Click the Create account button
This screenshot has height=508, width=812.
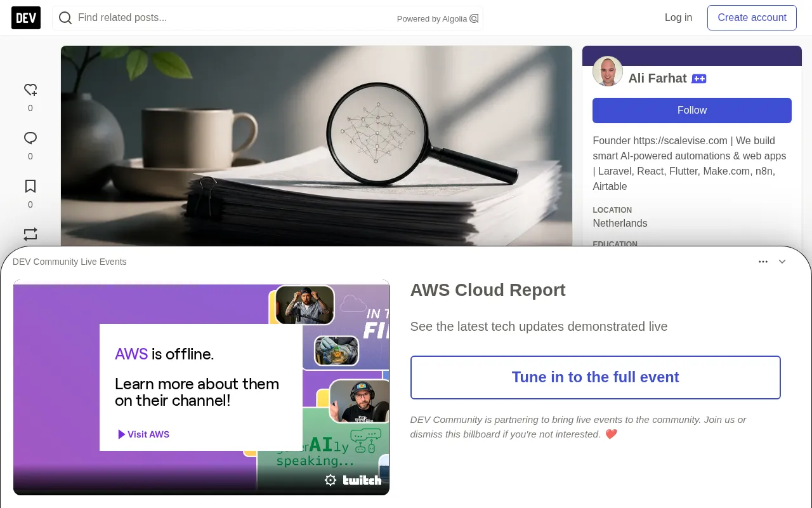[752, 18]
